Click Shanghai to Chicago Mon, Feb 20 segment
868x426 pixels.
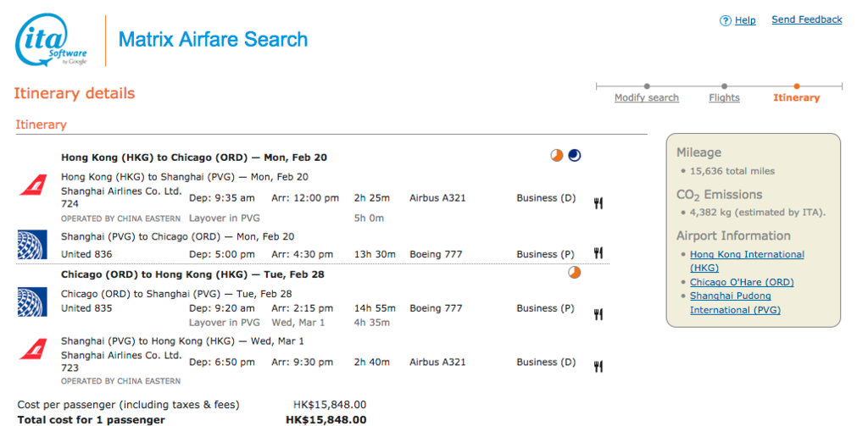point(178,237)
